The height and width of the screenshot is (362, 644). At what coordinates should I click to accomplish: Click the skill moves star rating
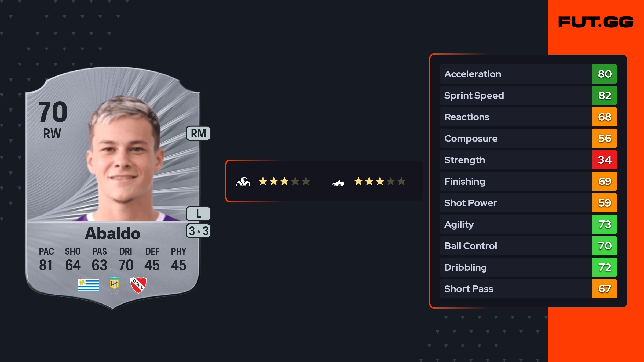tap(284, 182)
